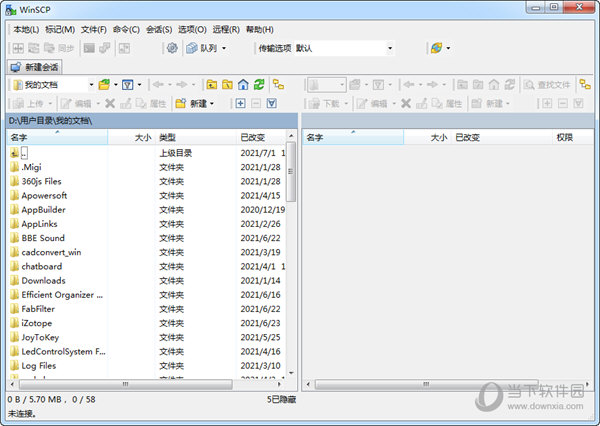This screenshot has height=426, width=600.
Task: Click the local unselect files minus icon
Action: tap(256, 103)
